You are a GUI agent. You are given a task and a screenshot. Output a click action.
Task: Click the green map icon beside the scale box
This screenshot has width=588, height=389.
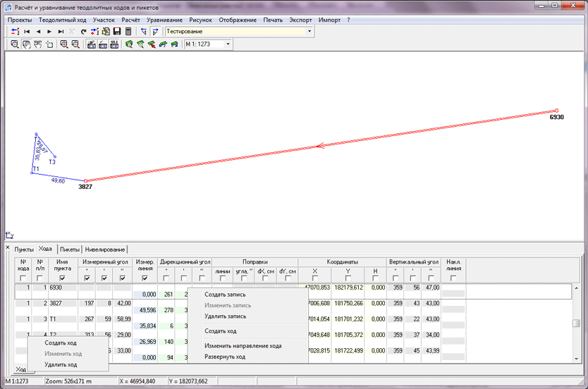pos(174,44)
